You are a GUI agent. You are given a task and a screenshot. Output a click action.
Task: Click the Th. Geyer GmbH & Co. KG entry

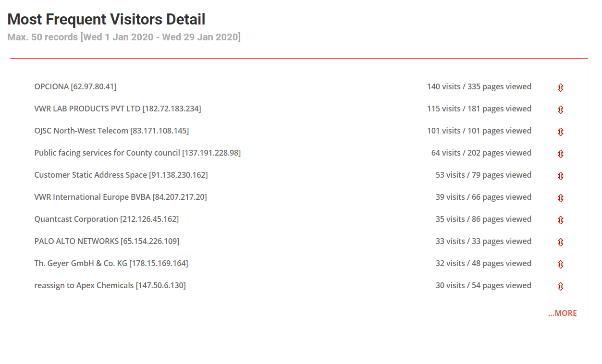(x=111, y=263)
